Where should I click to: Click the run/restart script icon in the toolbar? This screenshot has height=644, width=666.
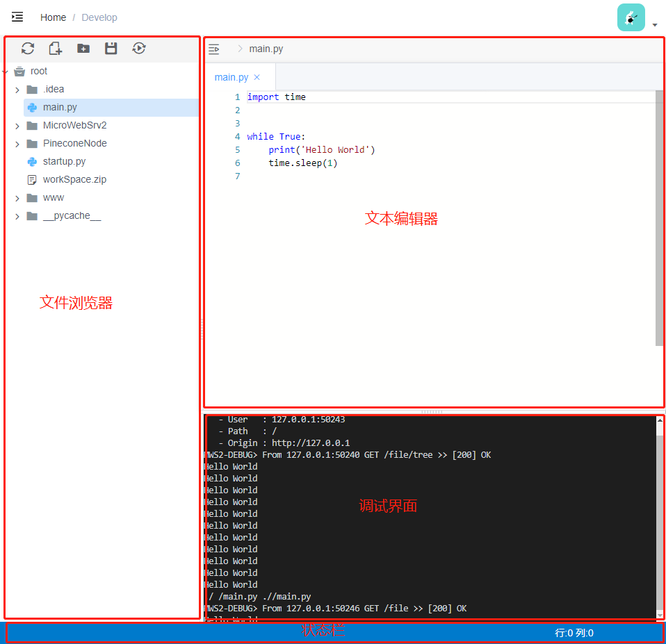click(x=139, y=49)
